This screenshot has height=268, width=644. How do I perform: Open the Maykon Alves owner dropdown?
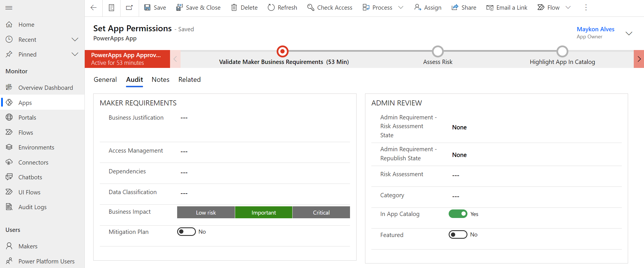coord(629,33)
